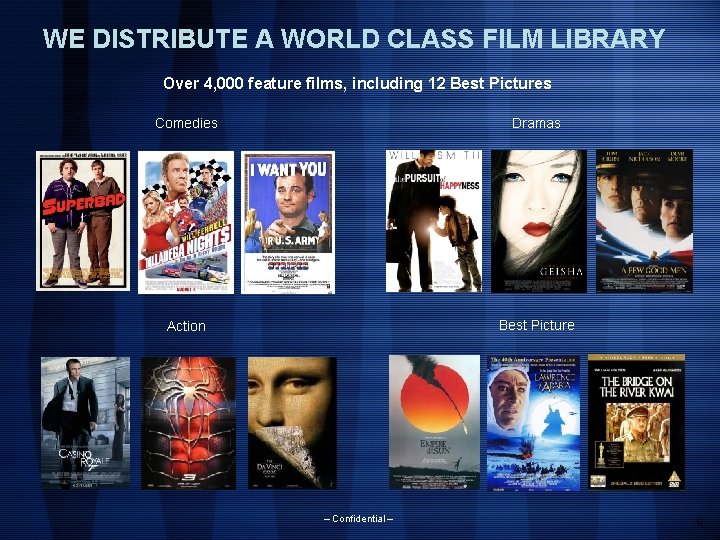Image resolution: width=720 pixels, height=540 pixels.
Task: Click the Comedies heading
Action: (x=186, y=123)
